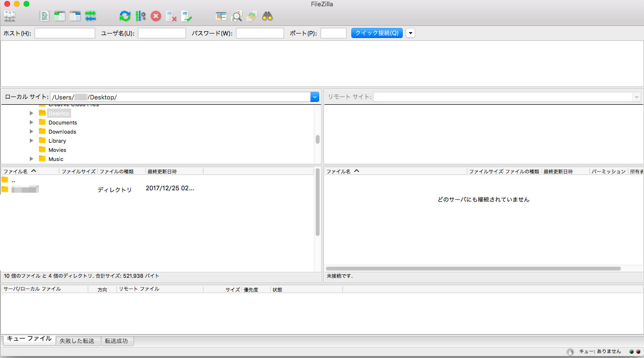Click the Movies folder icon
The width and height of the screenshot is (644, 358).
[42, 149]
